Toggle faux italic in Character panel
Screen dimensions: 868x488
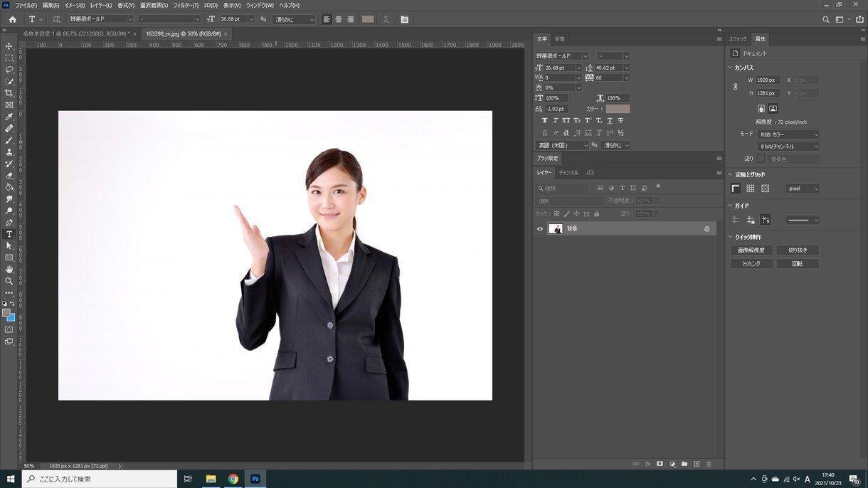555,121
